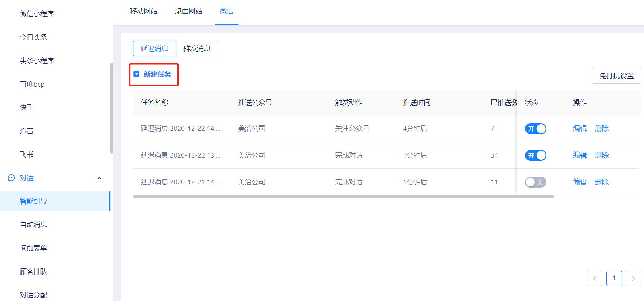644x301 pixels.
Task: Click the 关注公众号 trigger cell
Action: pyautogui.click(x=352, y=128)
